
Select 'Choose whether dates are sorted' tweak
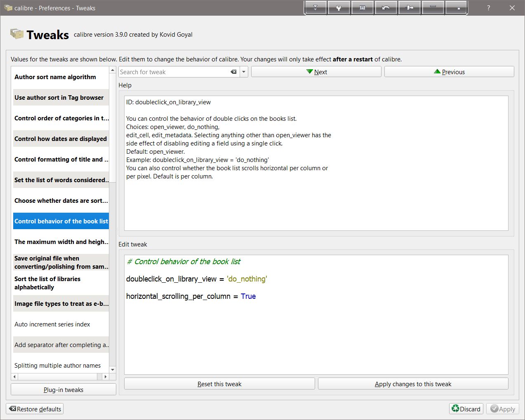tap(61, 200)
